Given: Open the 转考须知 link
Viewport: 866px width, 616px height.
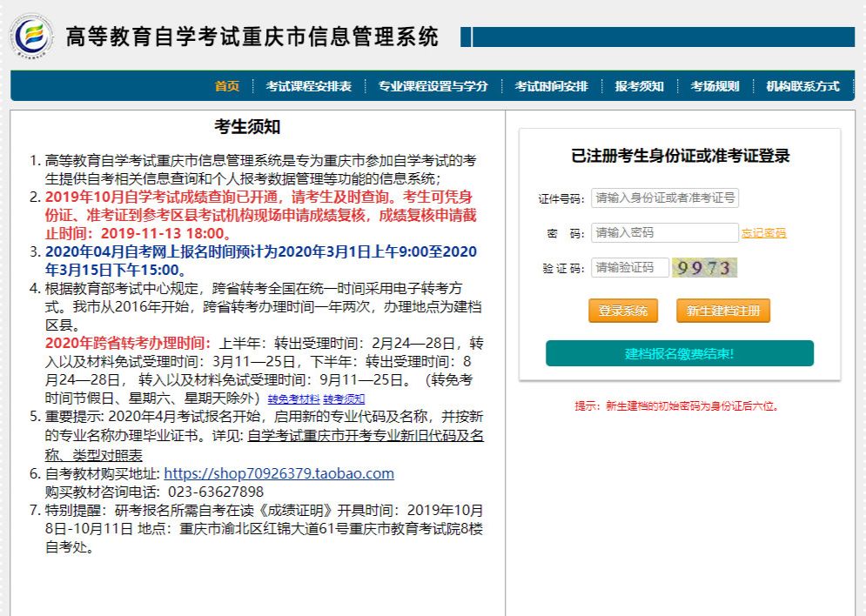Looking at the screenshot, I should [344, 398].
